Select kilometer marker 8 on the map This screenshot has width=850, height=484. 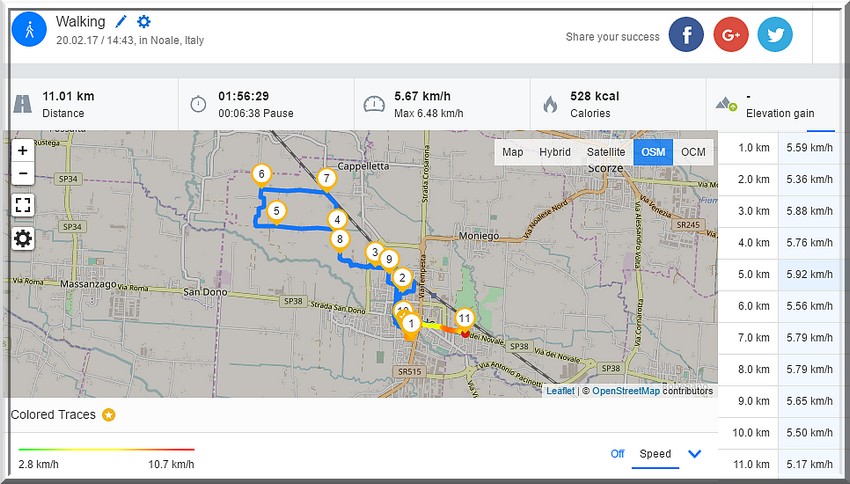[340, 241]
